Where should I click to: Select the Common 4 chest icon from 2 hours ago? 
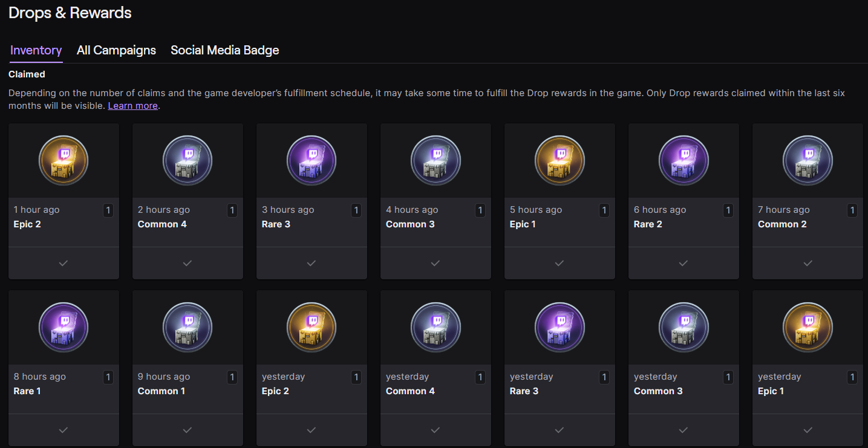pos(188,161)
